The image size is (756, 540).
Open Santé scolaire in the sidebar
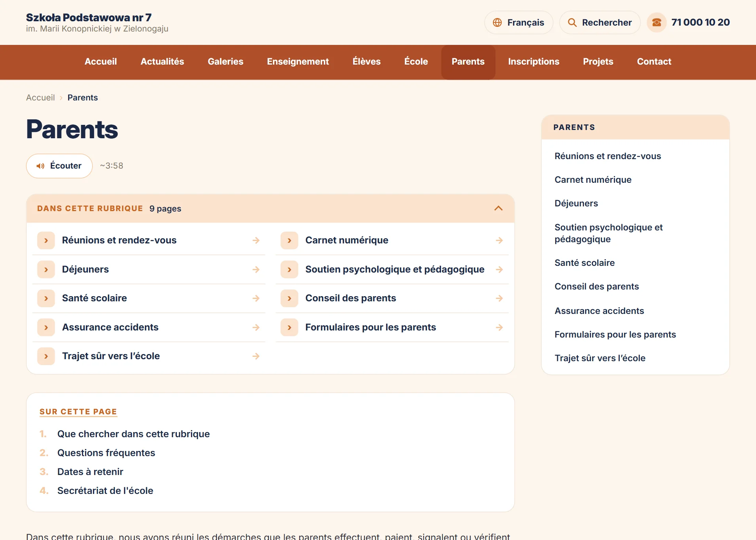pos(584,263)
